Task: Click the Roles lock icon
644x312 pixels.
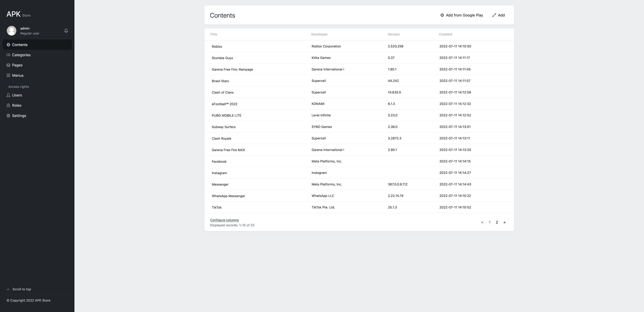Action: click(8, 106)
